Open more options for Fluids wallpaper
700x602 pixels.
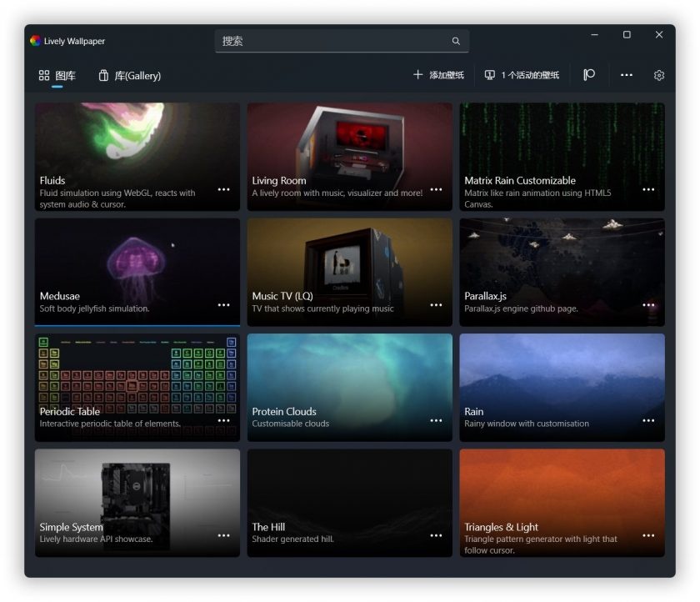point(223,189)
